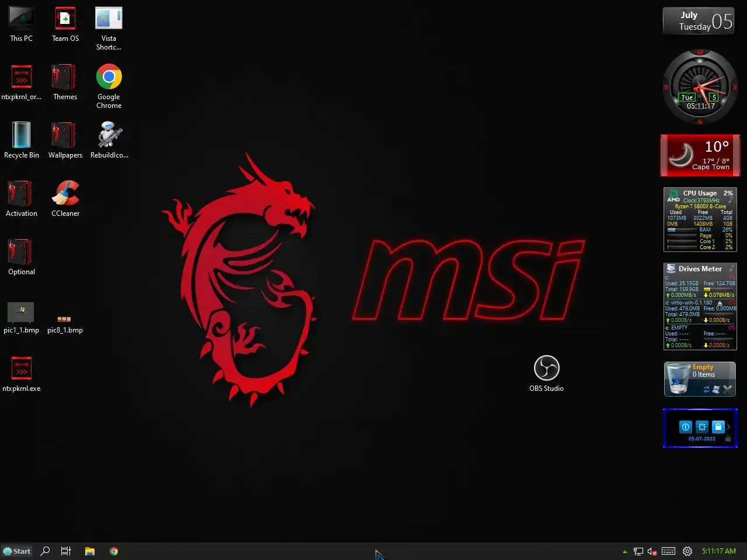Click the 5:11:17 AM taskbar clock
747x560 pixels.
[x=719, y=551]
